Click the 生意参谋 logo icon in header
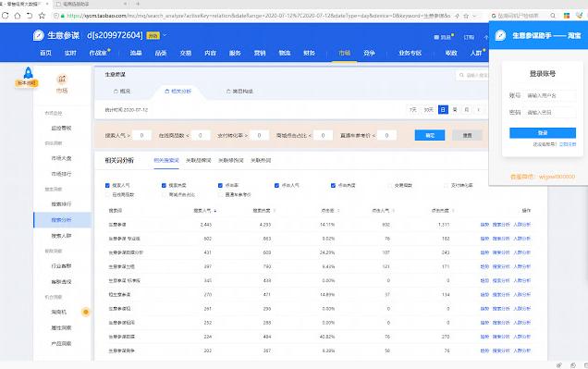The height and width of the screenshot is (369, 588). pos(39,35)
